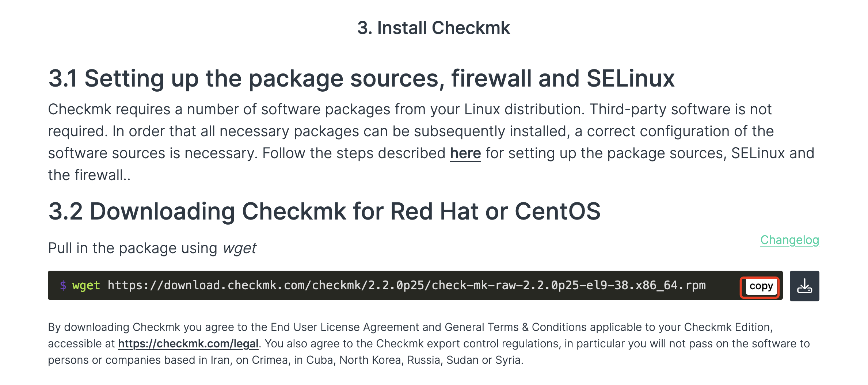The image size is (868, 385).
Task: Open the Changelog link
Action: pyautogui.click(x=790, y=241)
